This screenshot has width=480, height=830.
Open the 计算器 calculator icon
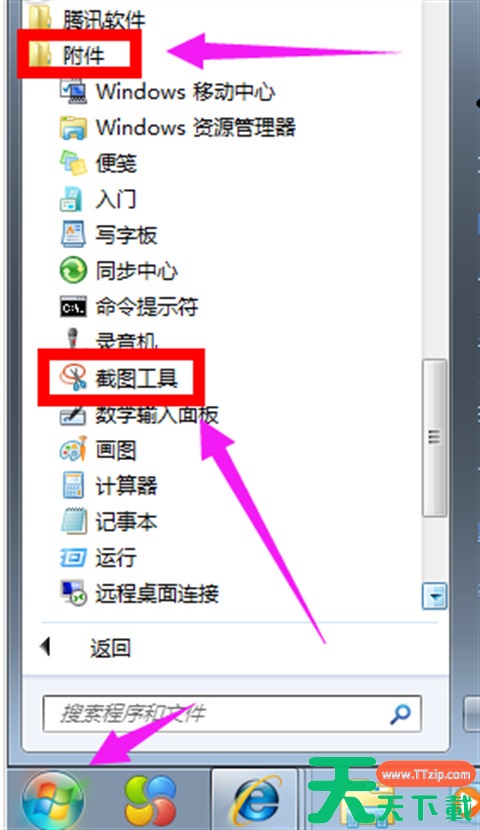coord(73,485)
